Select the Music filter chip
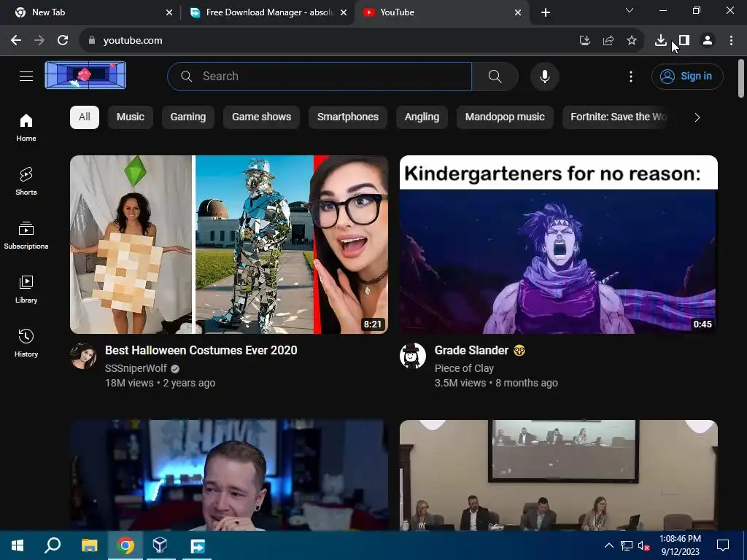747x560 pixels. tap(131, 117)
